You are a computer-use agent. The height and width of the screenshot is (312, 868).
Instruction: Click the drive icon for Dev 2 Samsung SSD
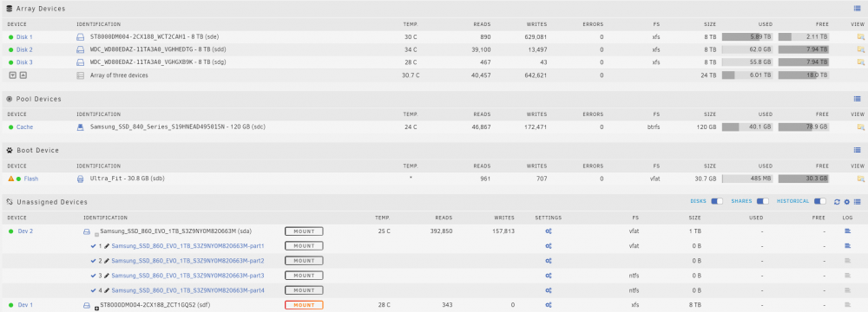[86, 231]
